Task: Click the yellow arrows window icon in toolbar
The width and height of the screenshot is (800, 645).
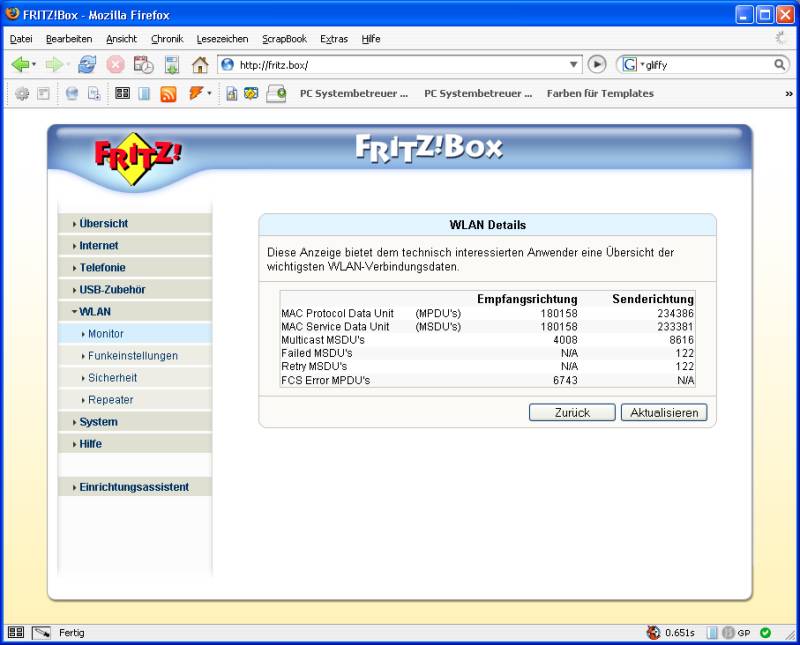Action: [x=251, y=93]
